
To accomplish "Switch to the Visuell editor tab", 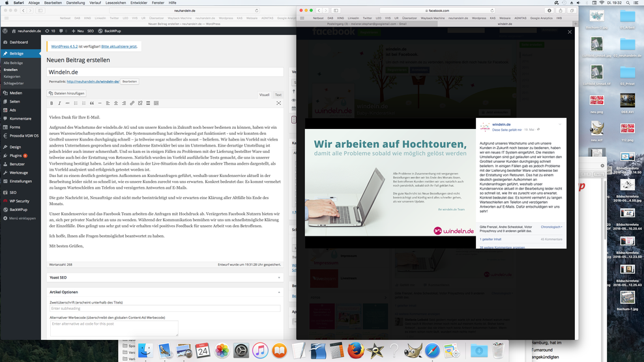I will (x=264, y=95).
